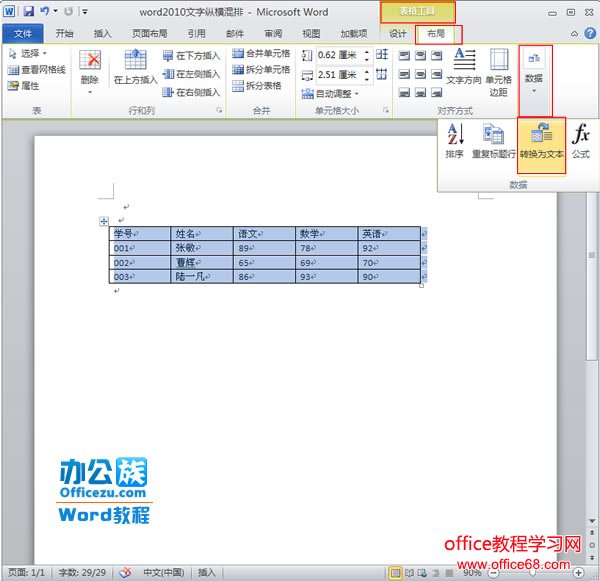Image resolution: width=600 pixels, height=581 pixels.
Task: Click the align center icon
Action: [421, 74]
